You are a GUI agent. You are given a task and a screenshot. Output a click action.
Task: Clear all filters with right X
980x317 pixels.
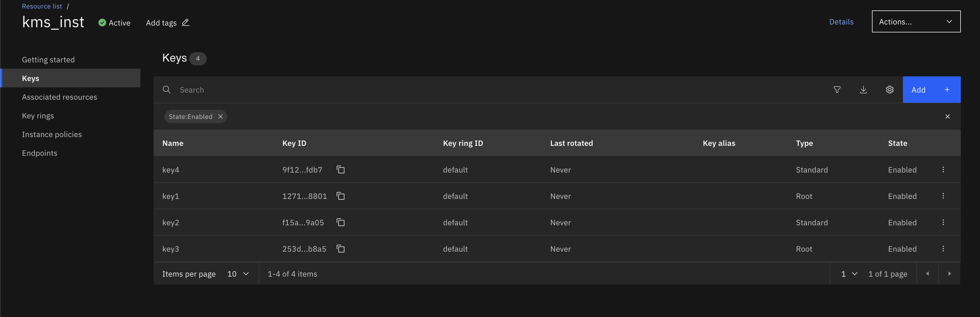point(947,116)
